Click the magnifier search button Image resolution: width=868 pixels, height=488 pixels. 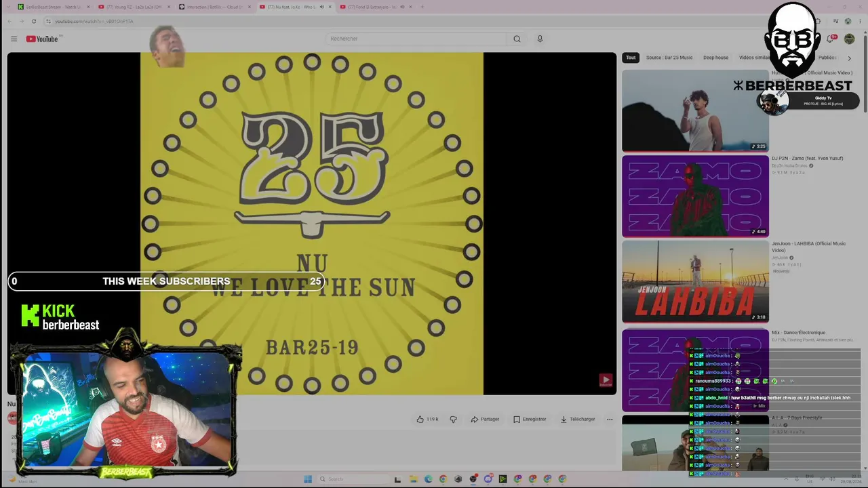tap(517, 39)
